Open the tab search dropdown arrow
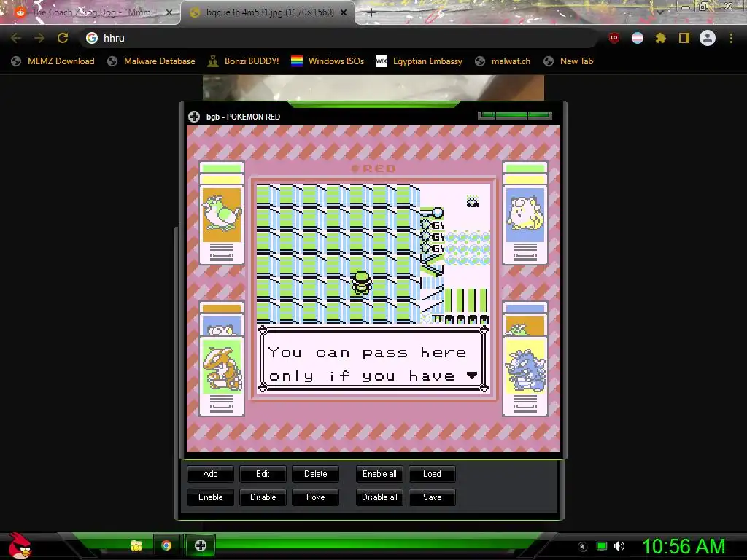The image size is (747, 560). click(x=659, y=12)
